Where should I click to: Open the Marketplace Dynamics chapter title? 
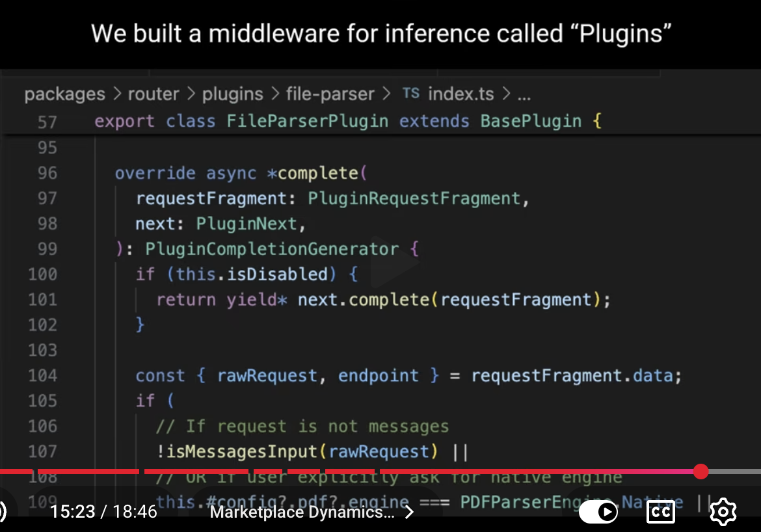pos(302,512)
